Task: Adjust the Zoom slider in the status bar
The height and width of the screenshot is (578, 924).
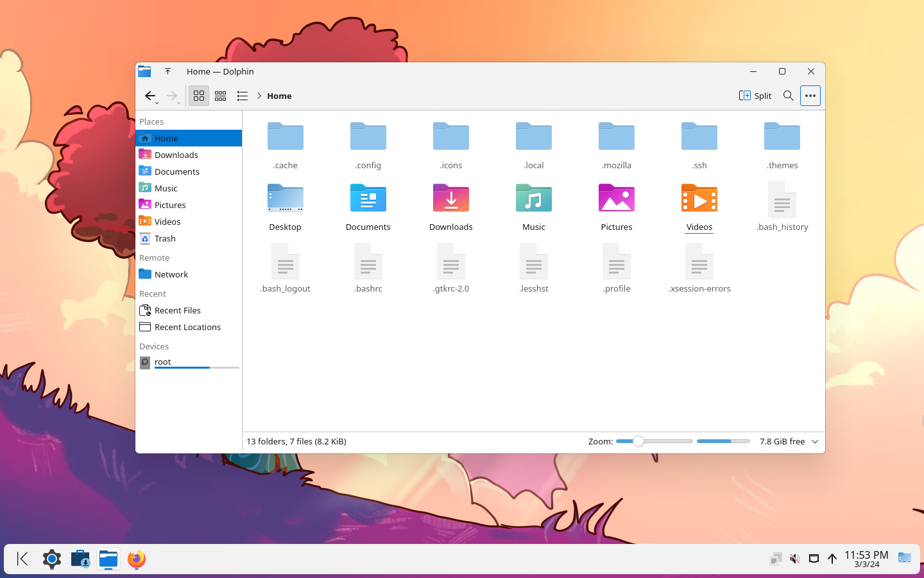Action: 654,441
